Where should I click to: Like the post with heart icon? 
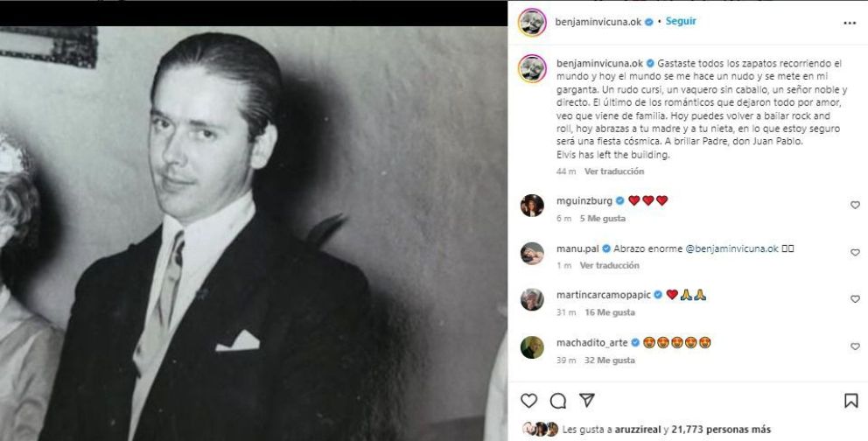(528, 400)
